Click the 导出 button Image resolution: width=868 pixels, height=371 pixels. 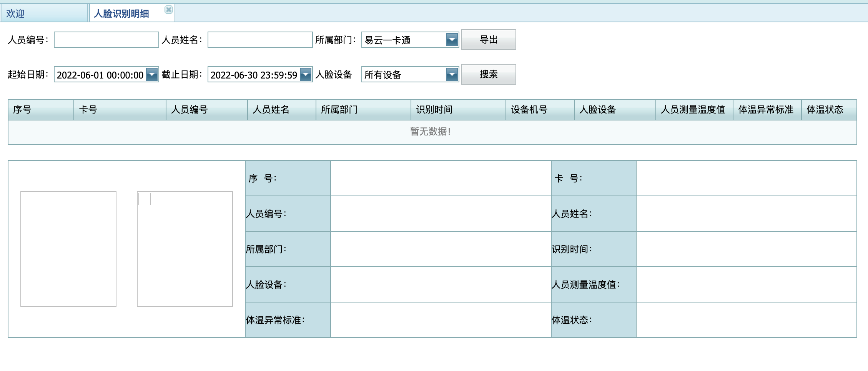pyautogui.click(x=489, y=40)
